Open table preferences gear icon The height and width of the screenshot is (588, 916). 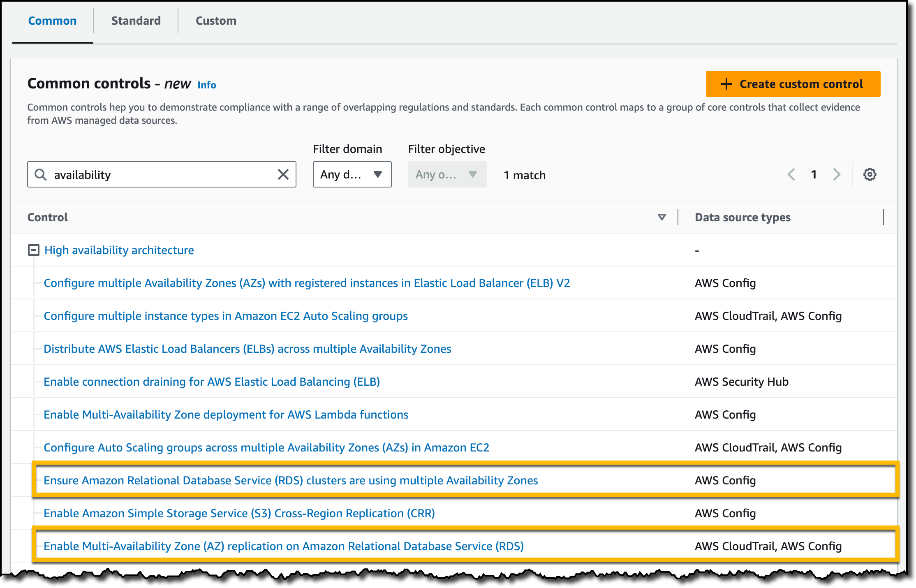(x=870, y=174)
